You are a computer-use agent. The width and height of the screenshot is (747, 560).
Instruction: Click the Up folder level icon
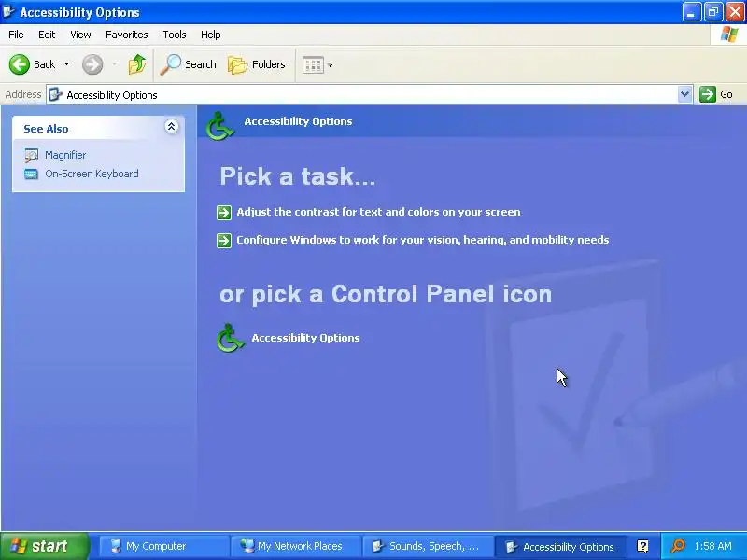(x=137, y=64)
